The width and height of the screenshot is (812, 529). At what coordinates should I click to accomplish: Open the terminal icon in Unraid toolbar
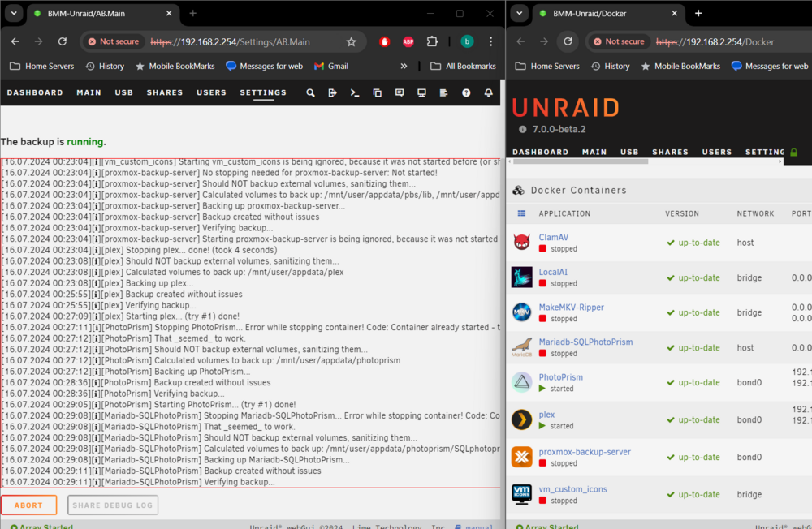[x=355, y=92]
